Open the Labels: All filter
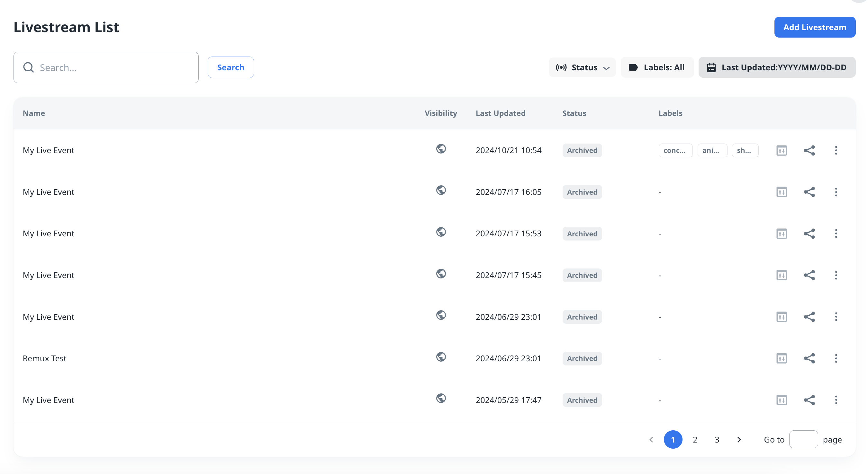Image resolution: width=868 pixels, height=474 pixels. (657, 67)
